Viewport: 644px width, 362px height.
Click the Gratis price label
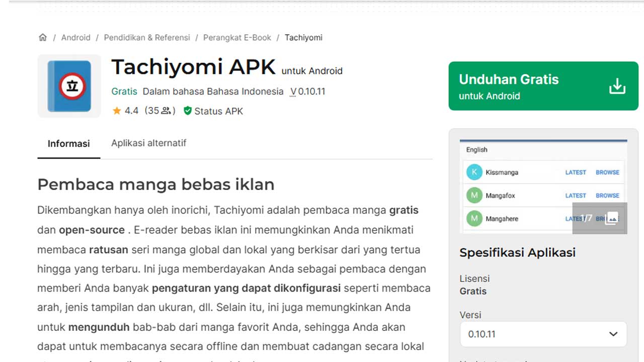click(124, 92)
